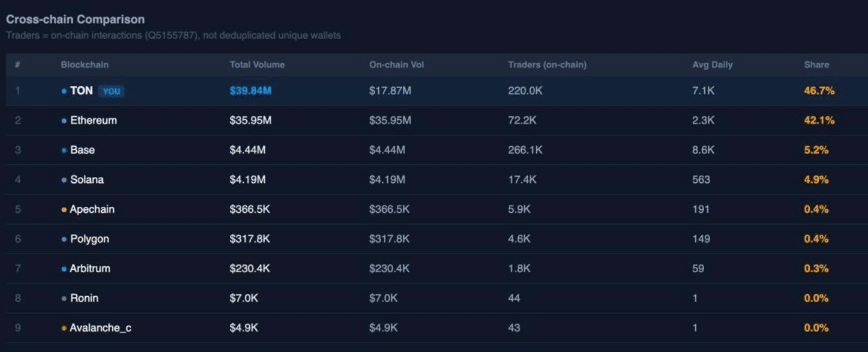Click the 42.1% share value
This screenshot has width=868, height=352.
(x=819, y=121)
